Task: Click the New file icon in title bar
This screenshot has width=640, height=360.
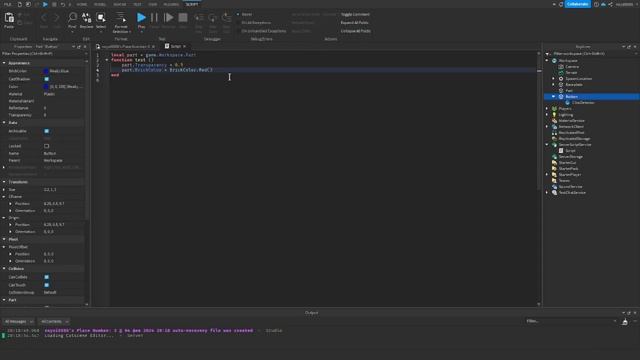Action: pyautogui.click(x=20, y=4)
